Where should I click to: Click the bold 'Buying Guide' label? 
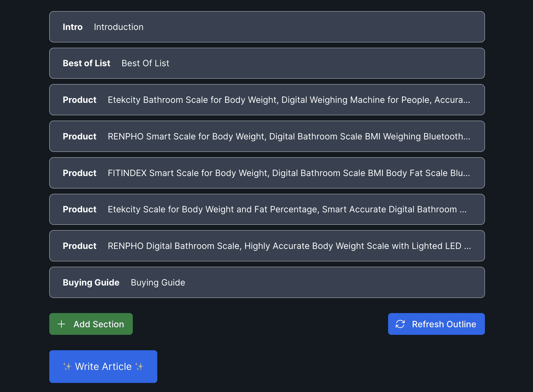coord(91,283)
